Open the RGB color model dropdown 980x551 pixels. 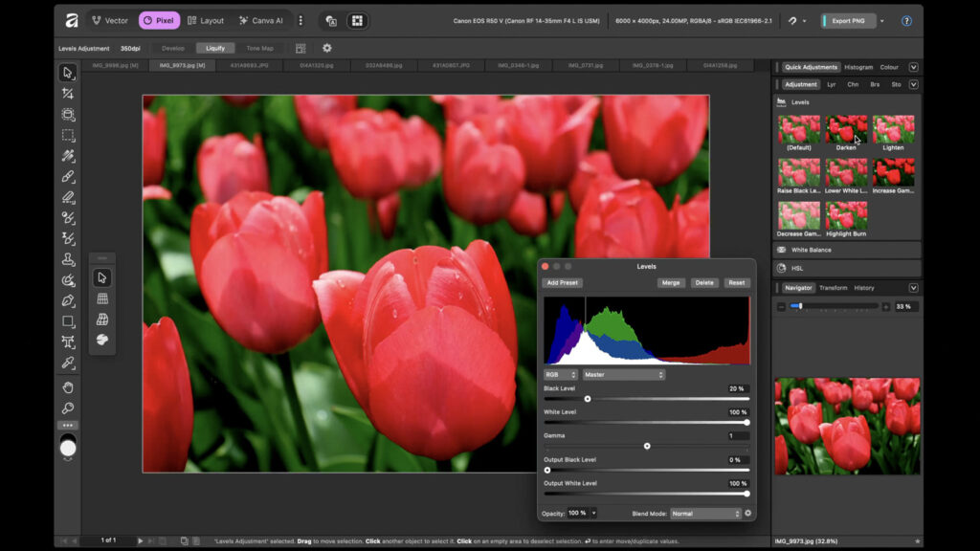(559, 373)
